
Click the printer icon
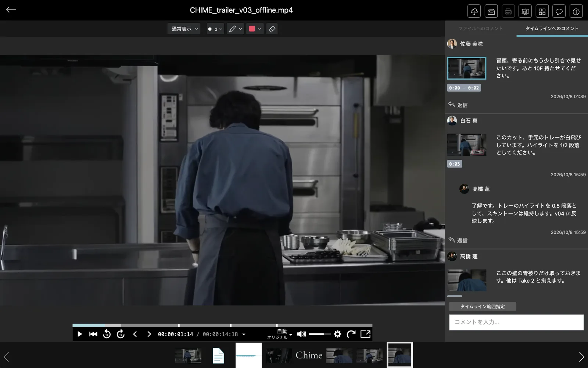pos(508,11)
